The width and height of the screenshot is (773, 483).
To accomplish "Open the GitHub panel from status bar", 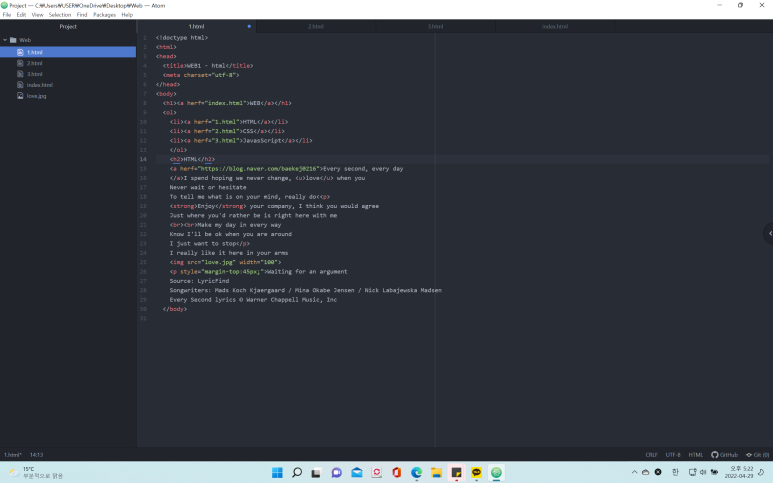I will tap(724, 455).
